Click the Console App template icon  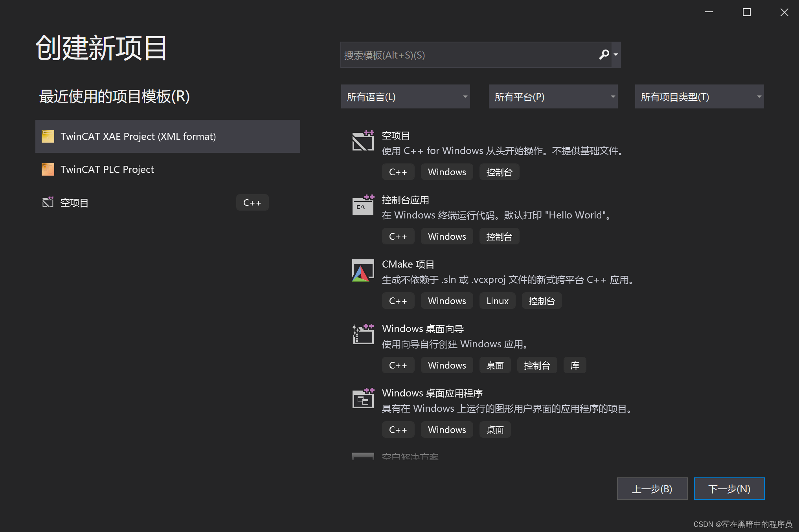[363, 205]
